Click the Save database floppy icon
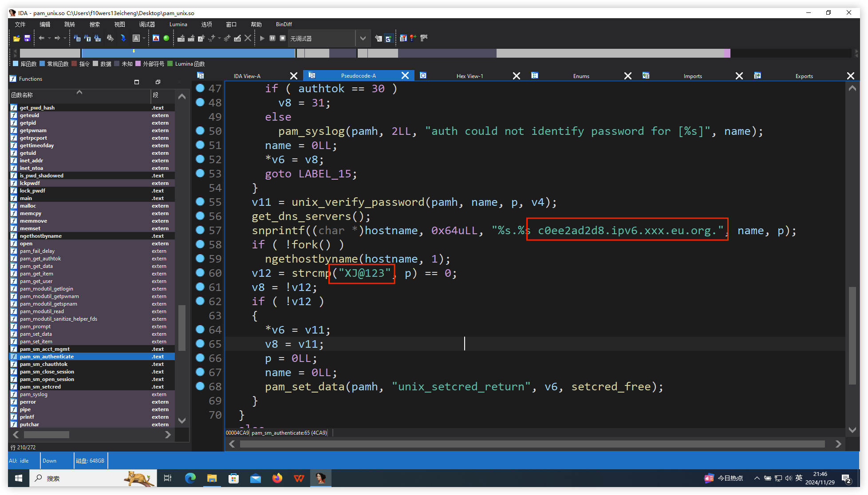Screen dimensions: 868x495 [27, 39]
